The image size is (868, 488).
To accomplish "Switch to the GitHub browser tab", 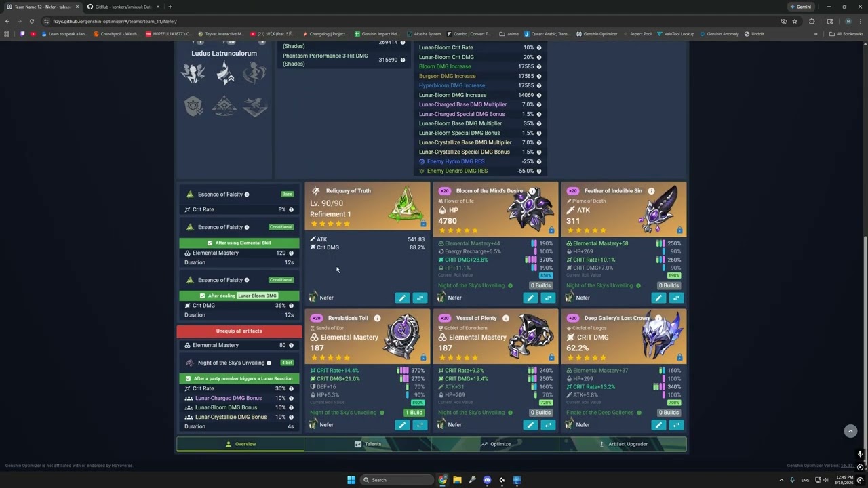I will [x=122, y=7].
